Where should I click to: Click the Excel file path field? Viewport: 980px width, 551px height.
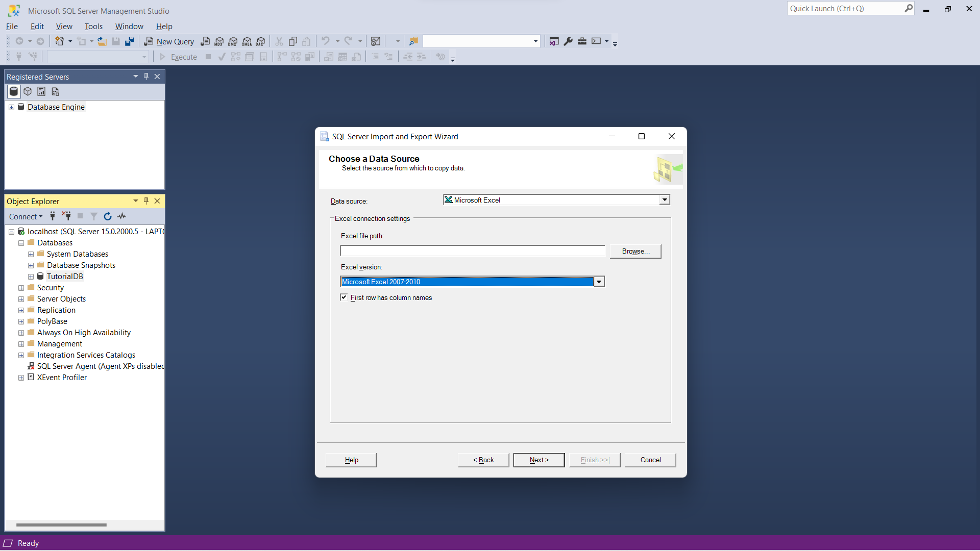click(x=472, y=251)
